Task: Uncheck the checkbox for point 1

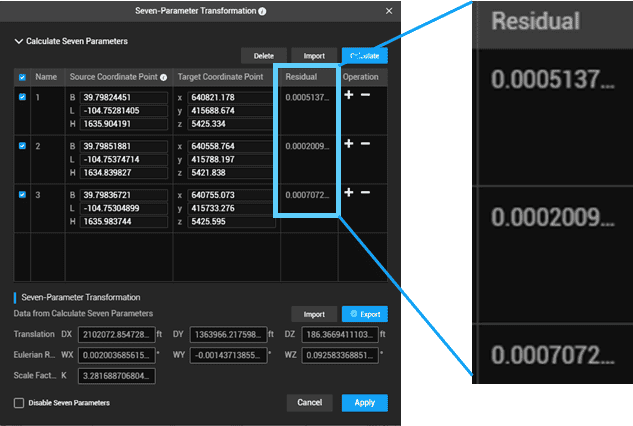Action: [x=23, y=96]
